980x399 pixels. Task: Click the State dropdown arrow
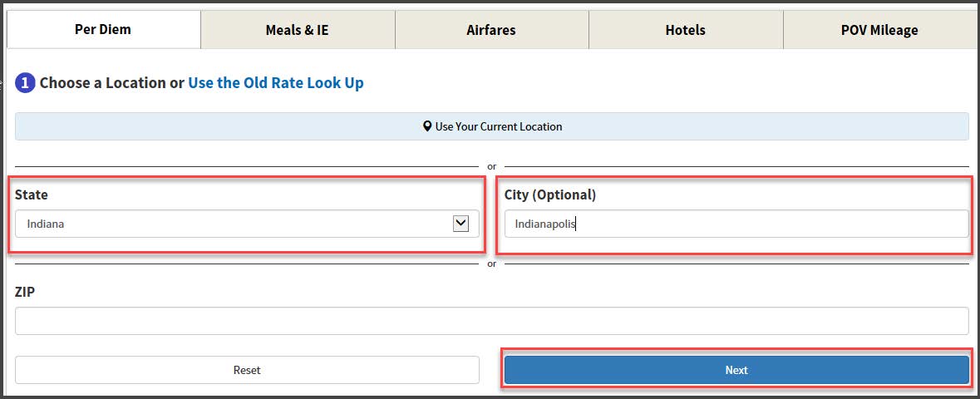[x=460, y=223]
